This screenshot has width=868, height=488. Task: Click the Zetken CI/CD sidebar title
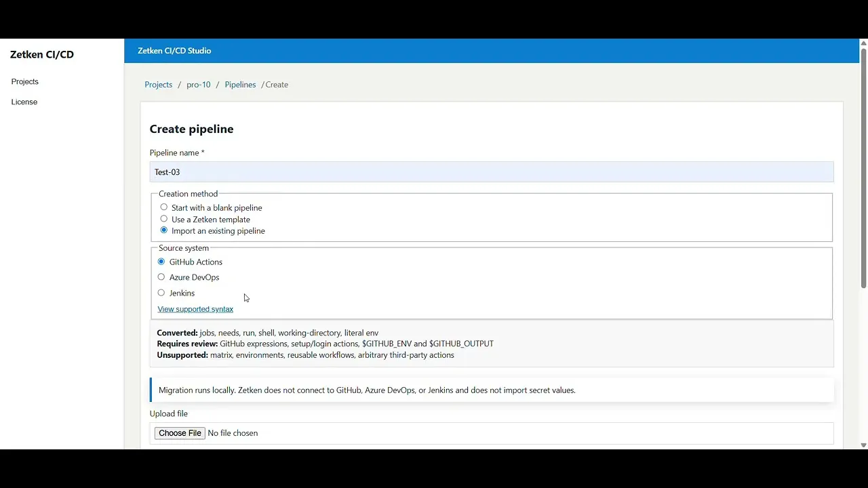coord(42,54)
